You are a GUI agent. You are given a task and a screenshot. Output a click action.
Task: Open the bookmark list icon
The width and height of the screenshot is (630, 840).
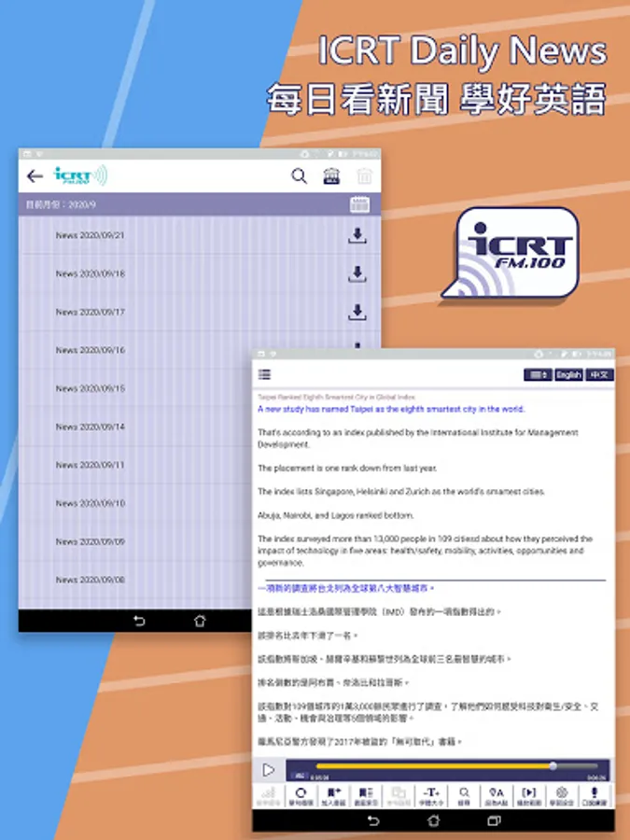click(x=366, y=796)
